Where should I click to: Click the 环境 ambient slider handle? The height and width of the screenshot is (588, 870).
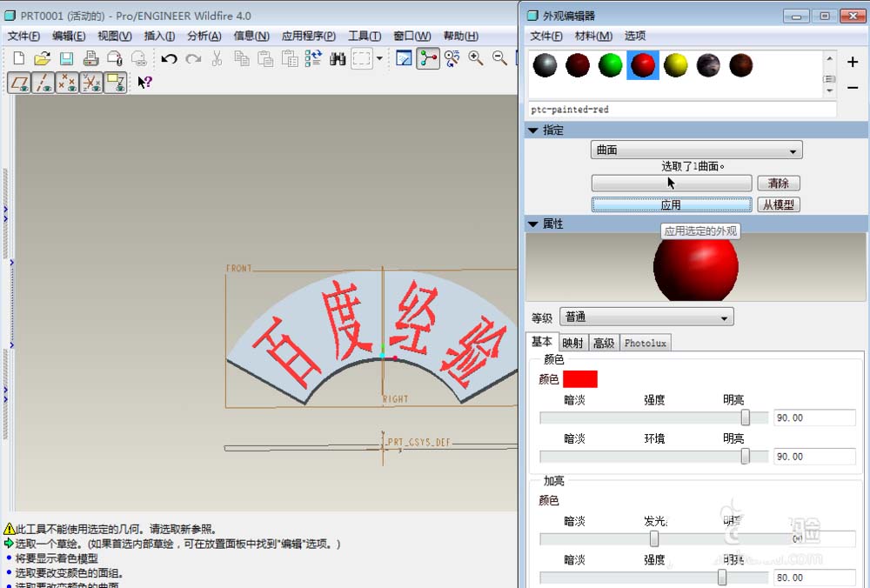click(746, 457)
